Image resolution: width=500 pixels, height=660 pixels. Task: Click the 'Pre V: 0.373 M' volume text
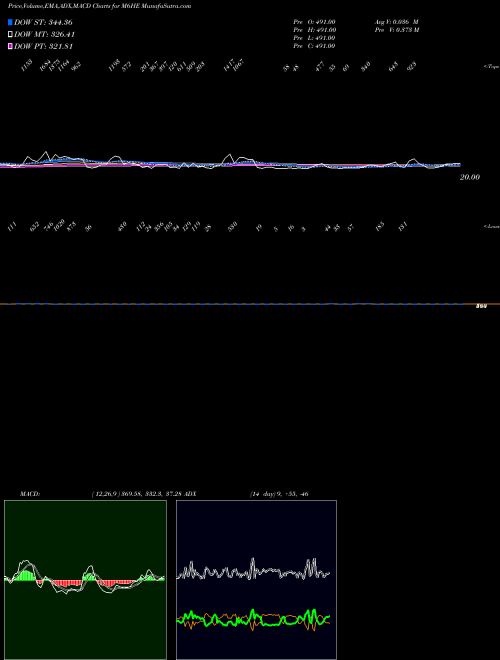(x=397, y=30)
